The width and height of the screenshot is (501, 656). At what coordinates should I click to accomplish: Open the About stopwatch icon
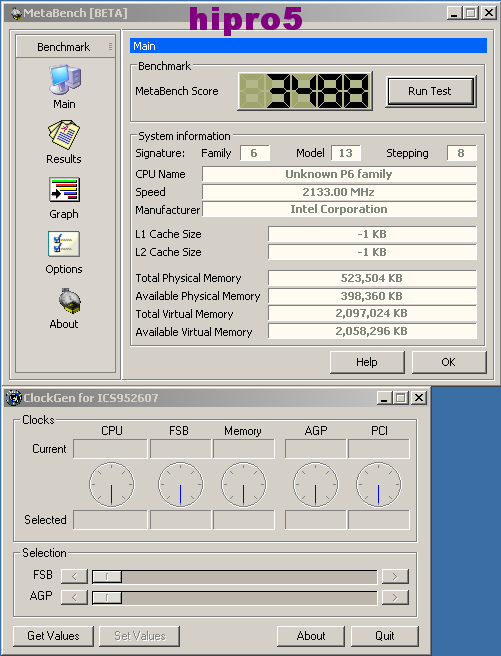69,301
